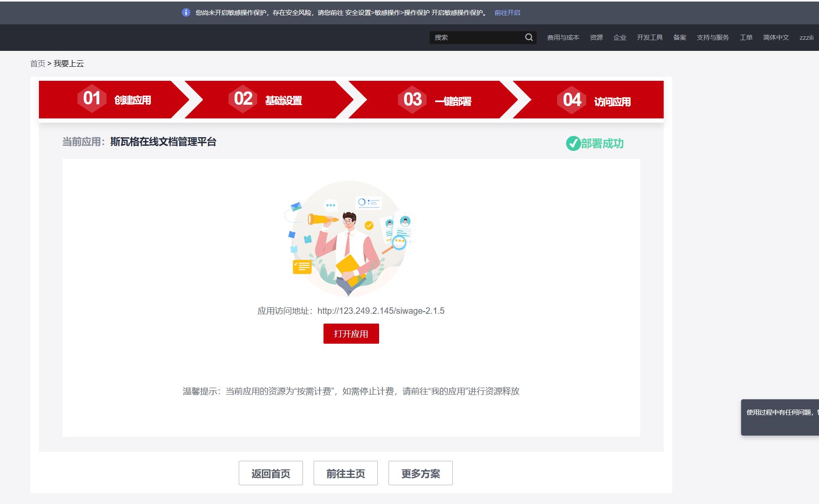Open the 简体中文 language selector

(x=775, y=37)
